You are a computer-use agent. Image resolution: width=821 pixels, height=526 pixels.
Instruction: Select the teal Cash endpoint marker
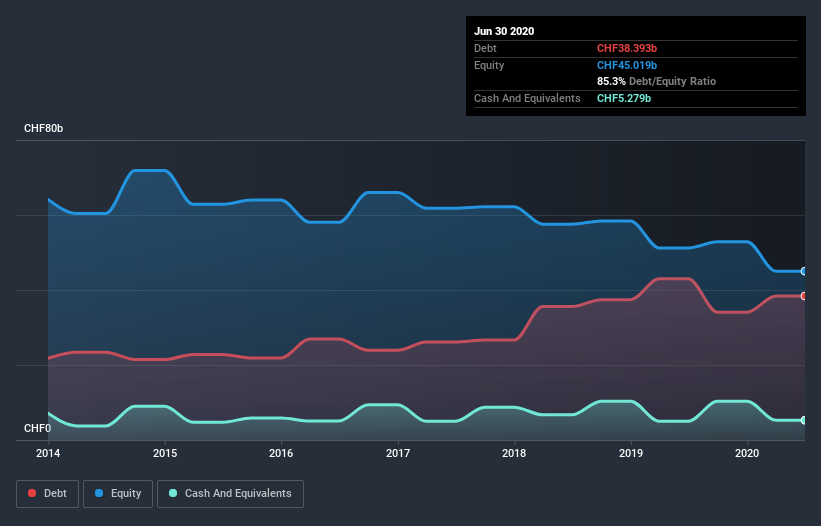point(804,420)
